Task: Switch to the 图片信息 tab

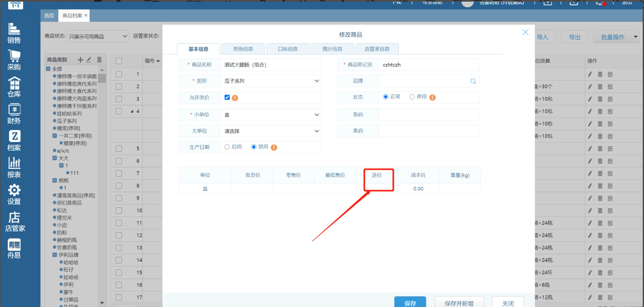Action: [x=332, y=49]
